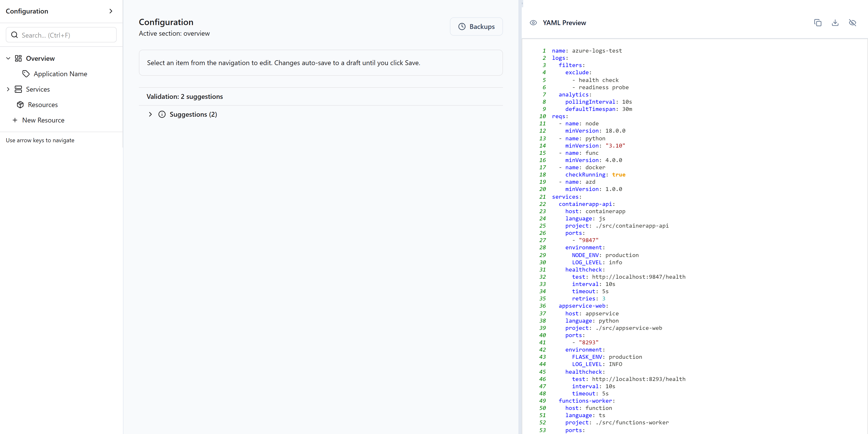
Task: Select the Application Name sidebar entry
Action: coord(60,74)
